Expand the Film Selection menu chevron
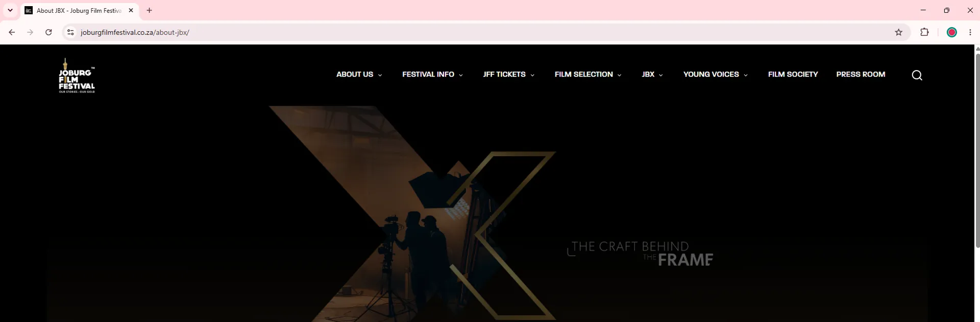The width and height of the screenshot is (980, 322). pos(620,75)
